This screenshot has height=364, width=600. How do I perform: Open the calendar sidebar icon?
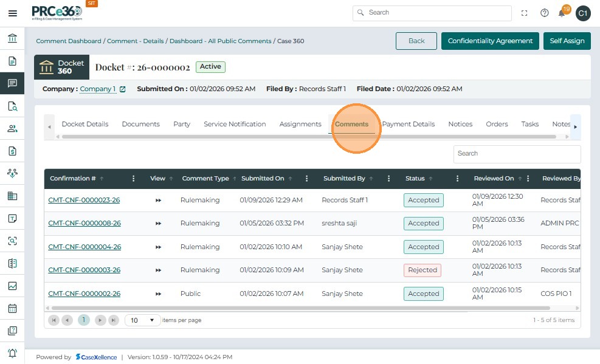[x=12, y=308]
